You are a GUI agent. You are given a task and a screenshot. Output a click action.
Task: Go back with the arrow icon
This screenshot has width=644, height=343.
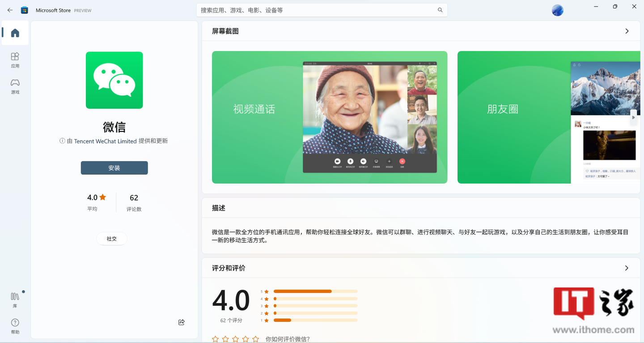[10, 10]
